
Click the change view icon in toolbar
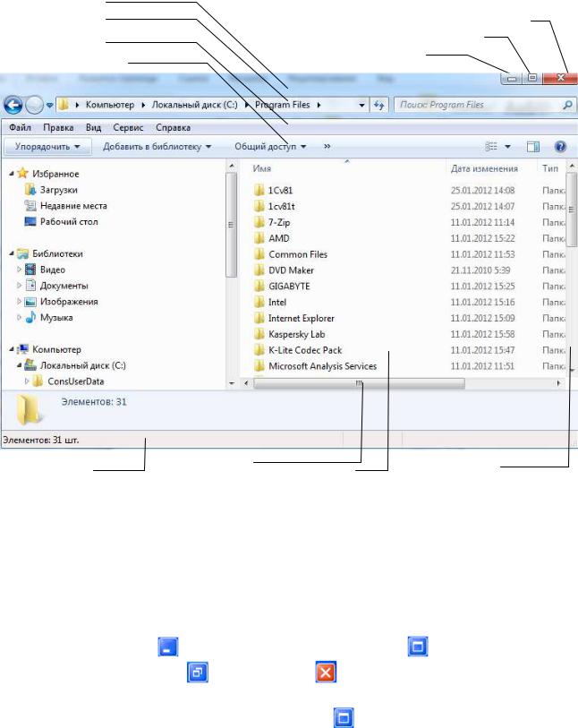(491, 147)
